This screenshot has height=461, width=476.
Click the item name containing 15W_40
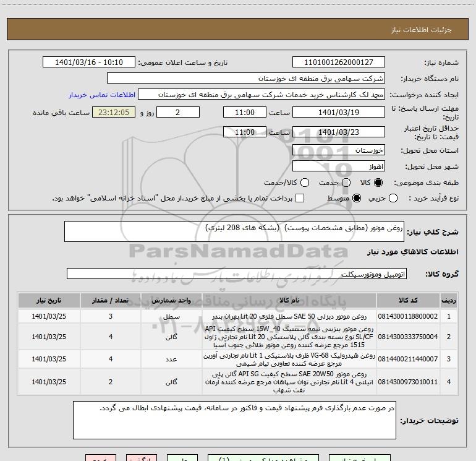pyautogui.click(x=289, y=337)
